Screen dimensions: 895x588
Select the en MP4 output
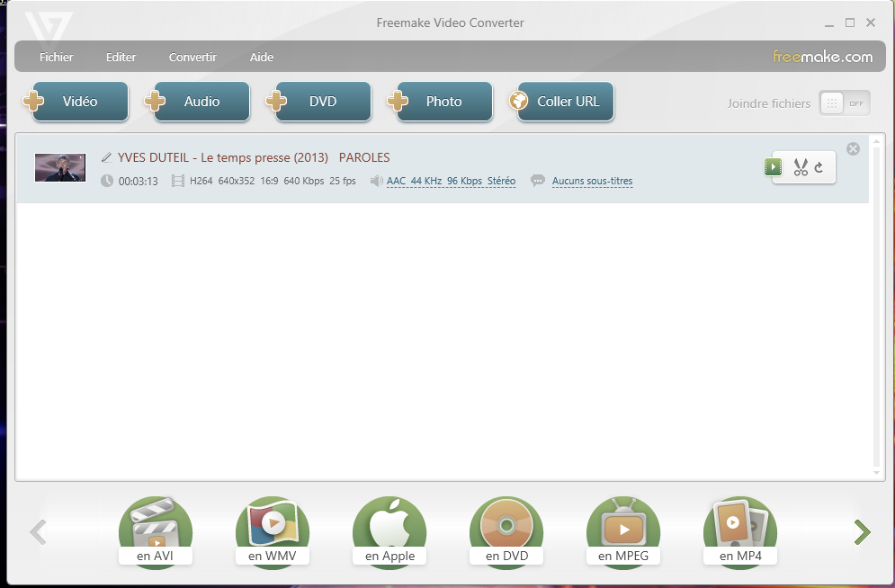[740, 531]
